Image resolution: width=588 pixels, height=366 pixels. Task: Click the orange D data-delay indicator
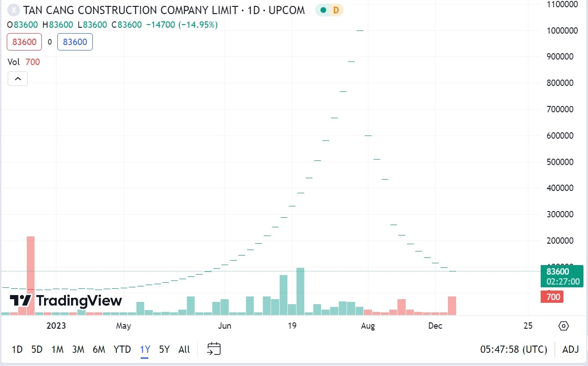336,10
